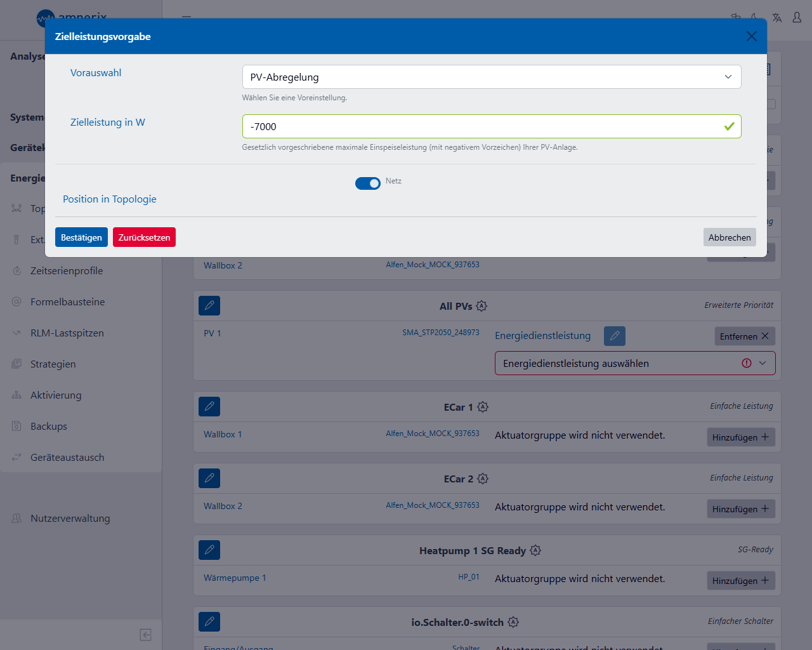This screenshot has height=650, width=812.
Task: Open the language translation icon
Action: (x=776, y=18)
